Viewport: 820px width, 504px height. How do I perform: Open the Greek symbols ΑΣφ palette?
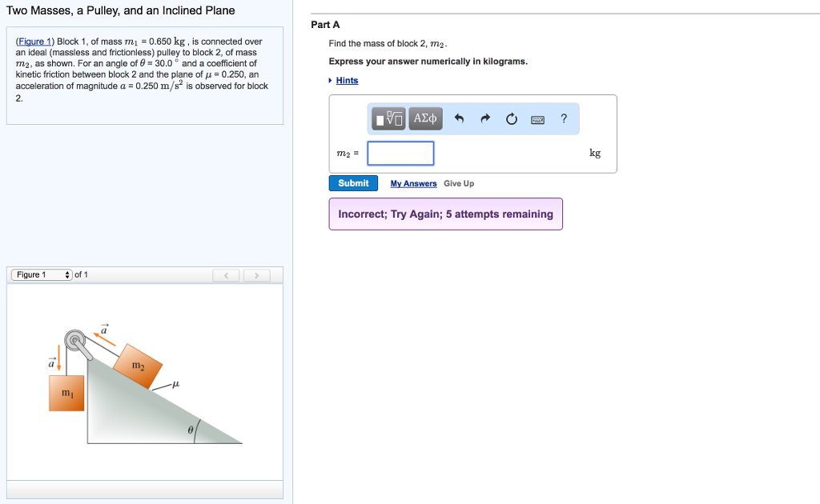pyautogui.click(x=424, y=118)
